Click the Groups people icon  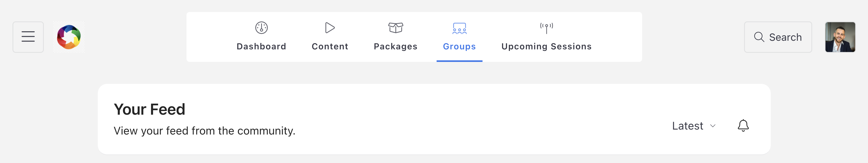(x=459, y=28)
